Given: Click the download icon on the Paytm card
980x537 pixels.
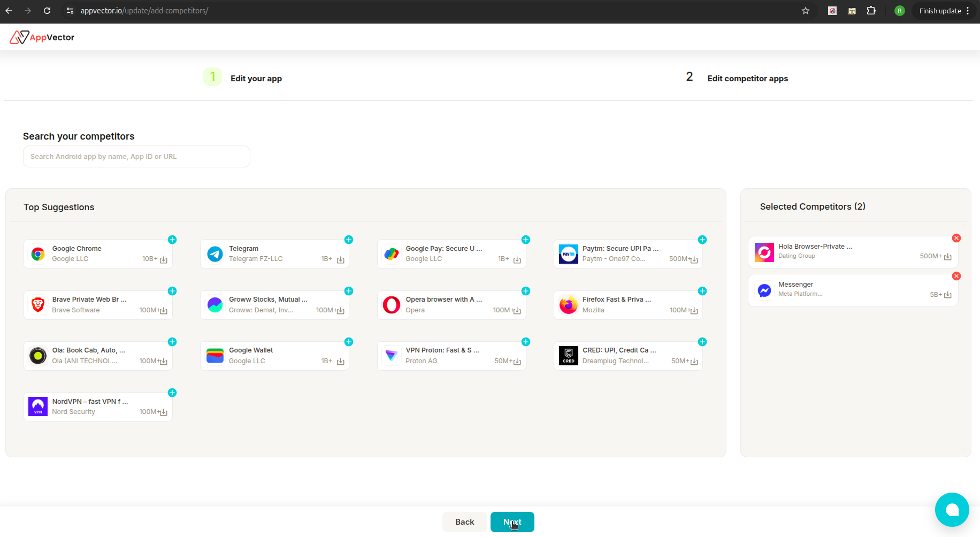Looking at the screenshot, I should (694, 259).
